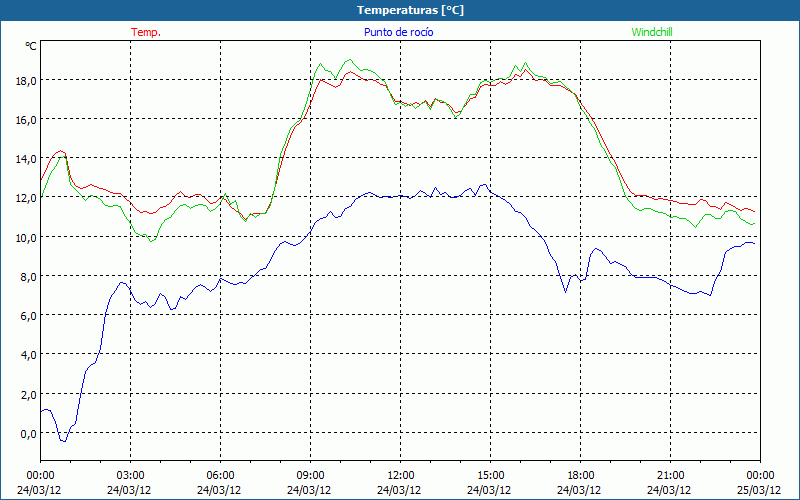This screenshot has width=800, height=500.
Task: Click the '2,0' y-axis value
Action: coord(29,394)
